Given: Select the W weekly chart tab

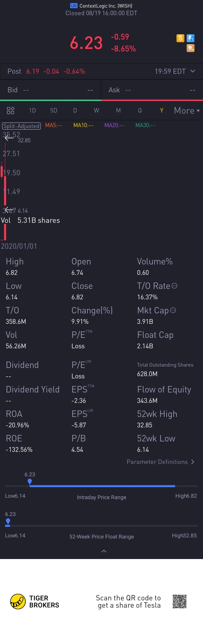Looking at the screenshot, I should [96, 111].
